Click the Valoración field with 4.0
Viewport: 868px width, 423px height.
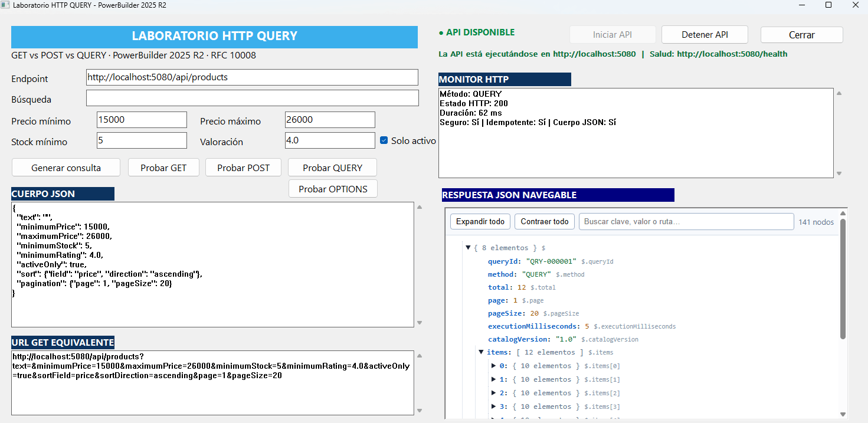[330, 140]
